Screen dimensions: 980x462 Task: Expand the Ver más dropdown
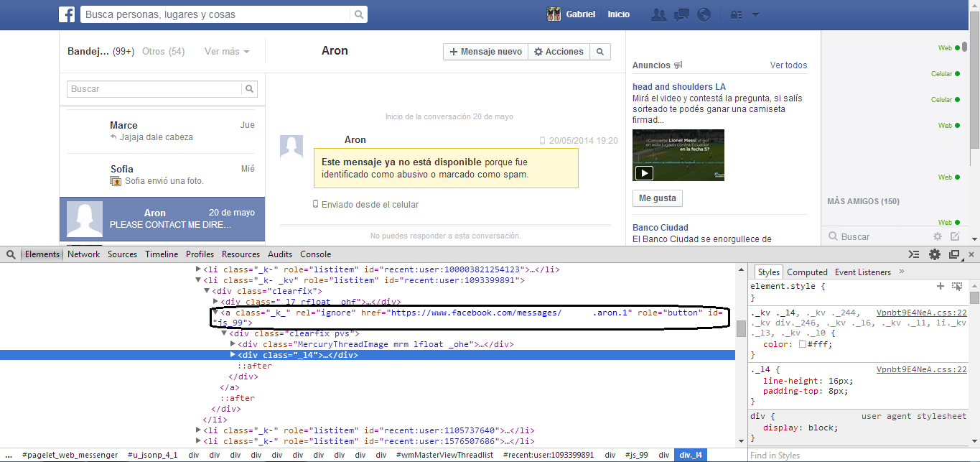[227, 52]
